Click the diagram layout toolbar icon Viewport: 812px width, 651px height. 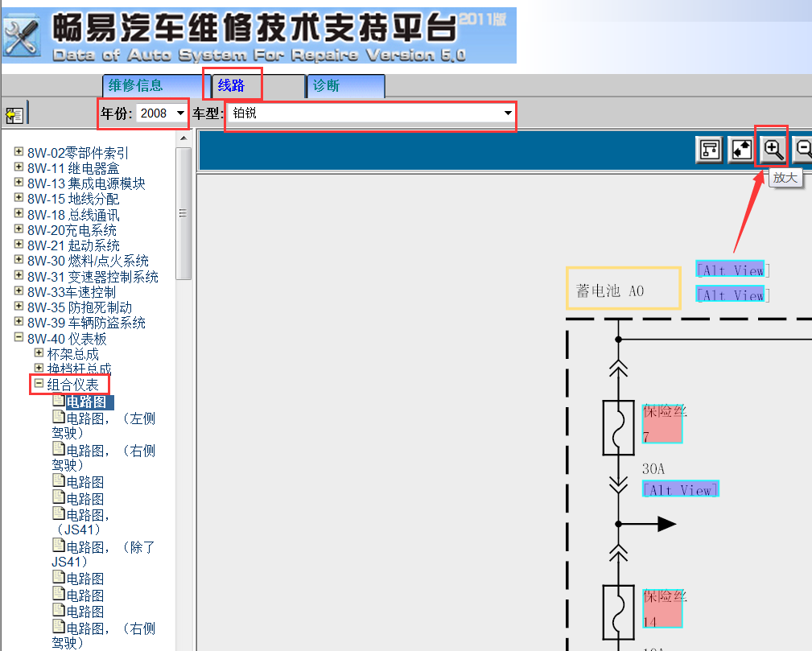(x=709, y=150)
